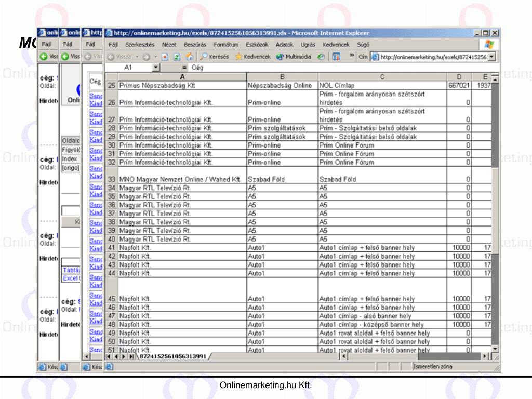The image size is (532, 399).
Task: Open the Ugrás menu
Action: [x=308, y=45]
